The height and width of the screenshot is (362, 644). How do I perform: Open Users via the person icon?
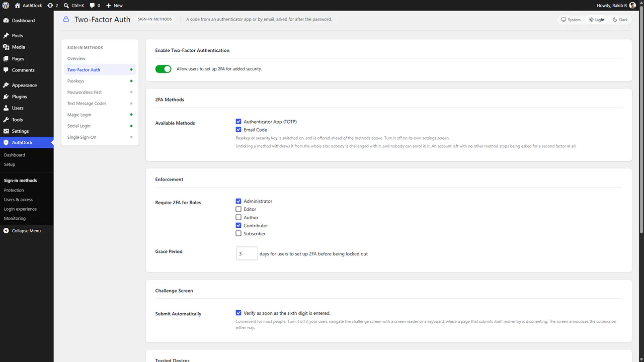pos(6,108)
